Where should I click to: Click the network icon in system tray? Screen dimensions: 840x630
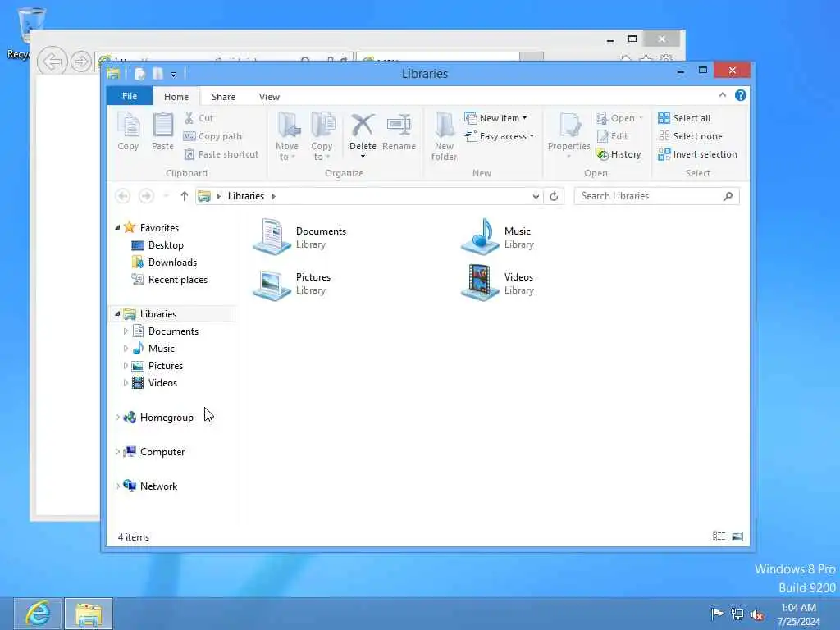pyautogui.click(x=737, y=614)
